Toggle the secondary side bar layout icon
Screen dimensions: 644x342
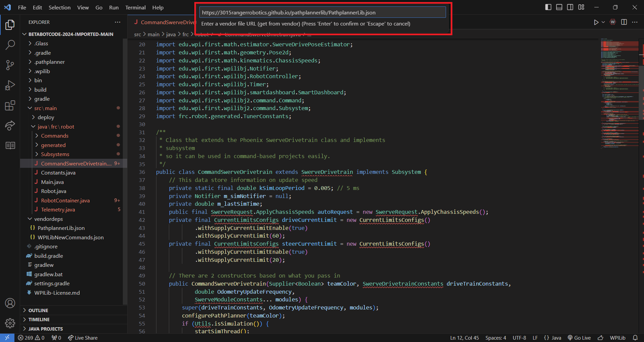[x=570, y=7]
